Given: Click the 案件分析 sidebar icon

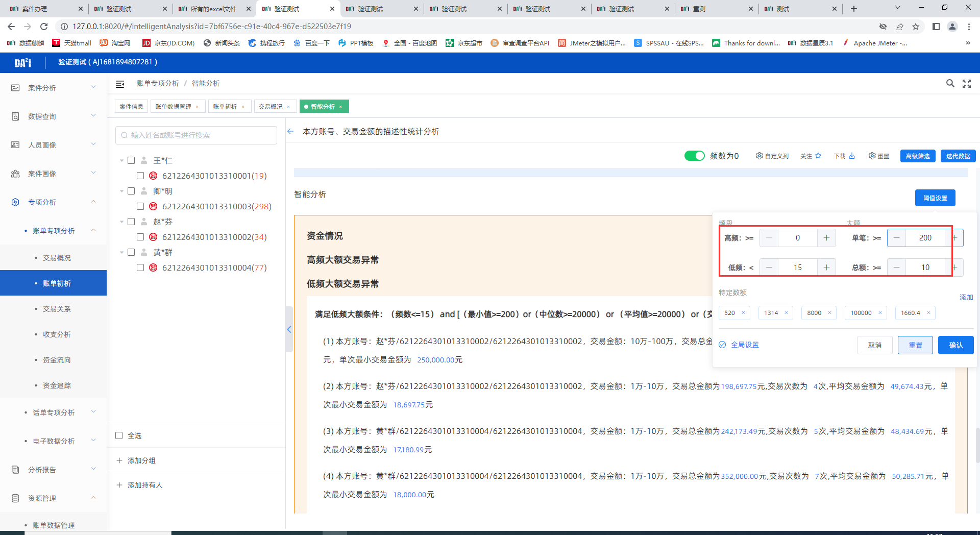Looking at the screenshot, I should pyautogui.click(x=15, y=88).
